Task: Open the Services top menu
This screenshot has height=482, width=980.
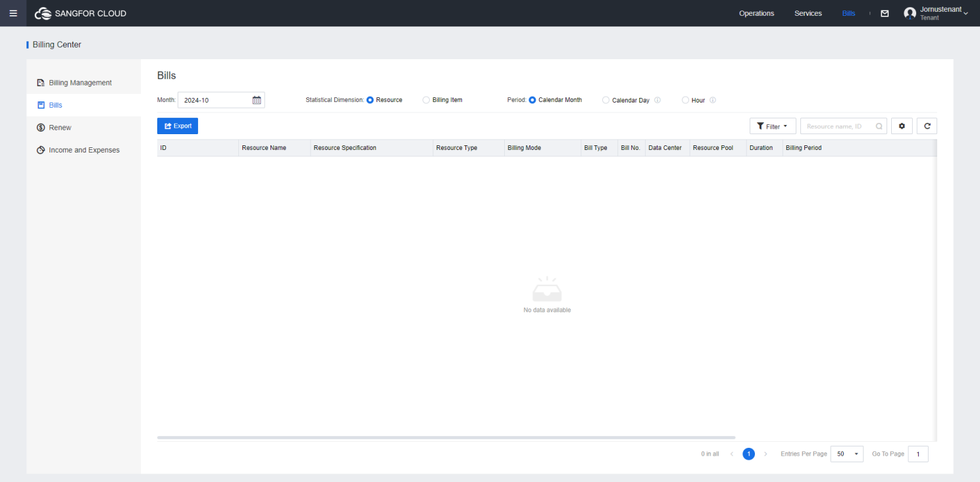Action: pos(808,13)
